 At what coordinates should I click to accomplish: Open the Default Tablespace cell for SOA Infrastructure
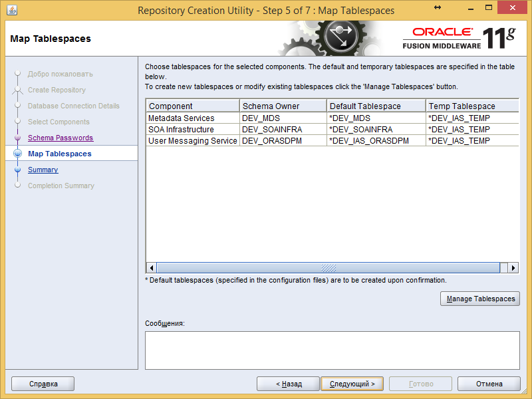(x=373, y=129)
